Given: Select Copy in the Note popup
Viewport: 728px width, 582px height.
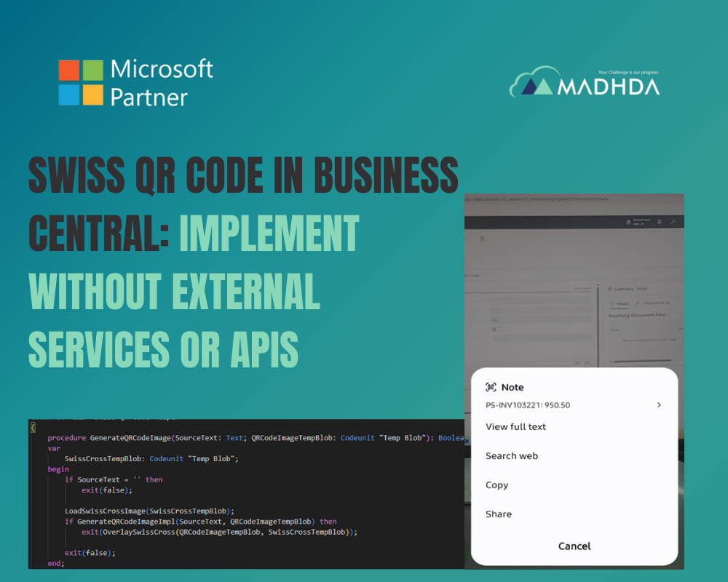Looking at the screenshot, I should click(x=496, y=485).
